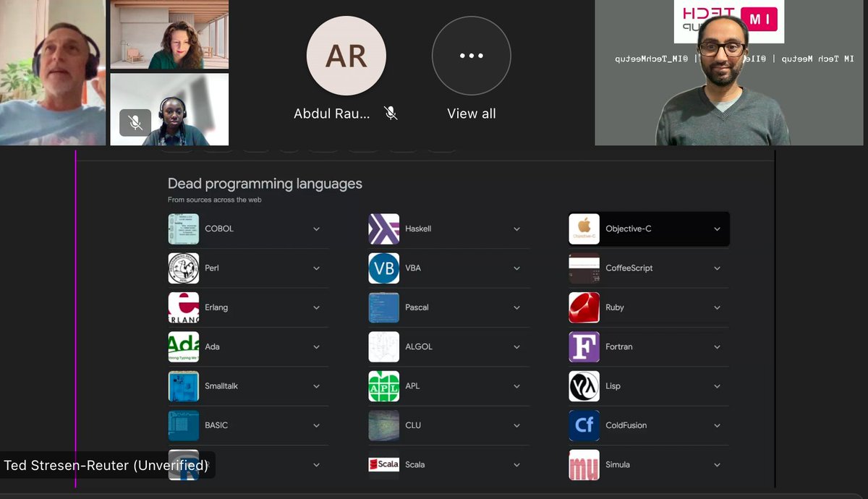Click the Ruby gem icon

tap(584, 307)
